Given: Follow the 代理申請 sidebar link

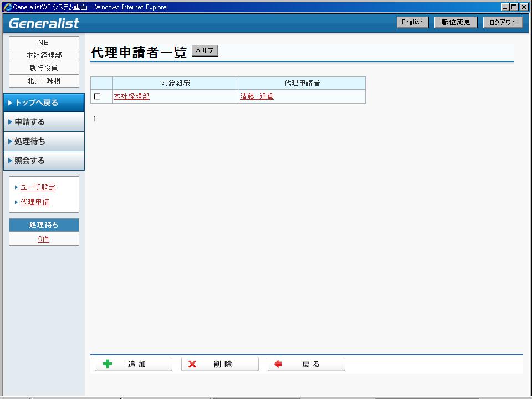Looking at the screenshot, I should click(34, 202).
